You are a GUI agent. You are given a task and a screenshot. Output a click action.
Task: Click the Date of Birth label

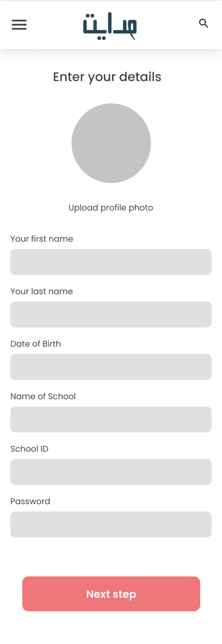[x=36, y=344]
